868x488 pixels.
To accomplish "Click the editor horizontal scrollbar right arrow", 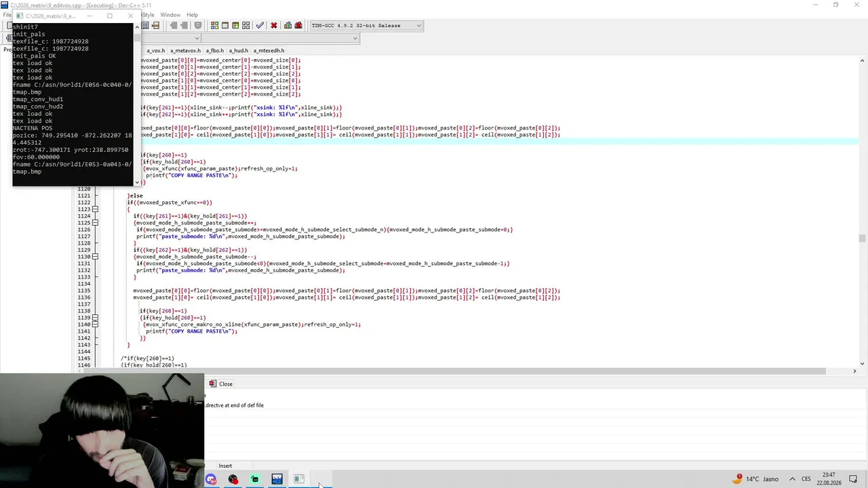I will point(854,371).
